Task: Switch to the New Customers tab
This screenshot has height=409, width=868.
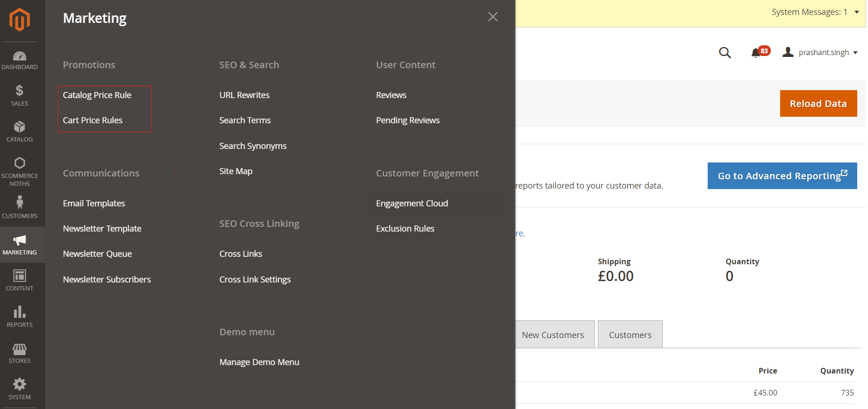Action: pos(553,335)
